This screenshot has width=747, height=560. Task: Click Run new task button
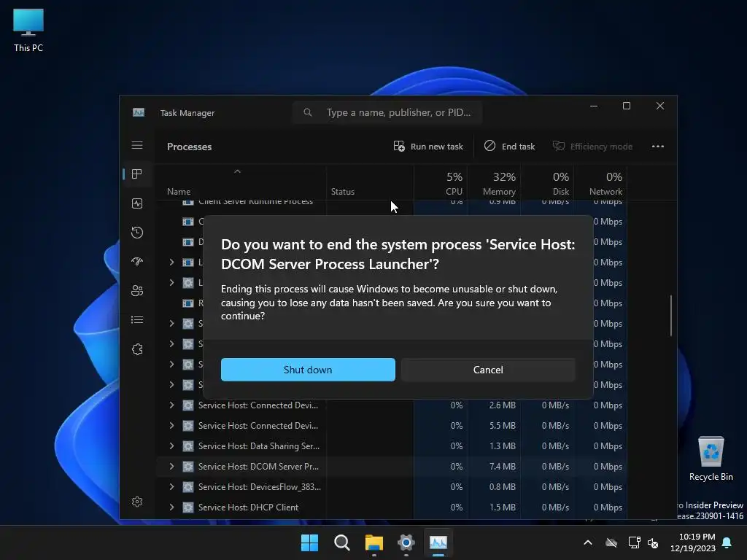pos(428,146)
